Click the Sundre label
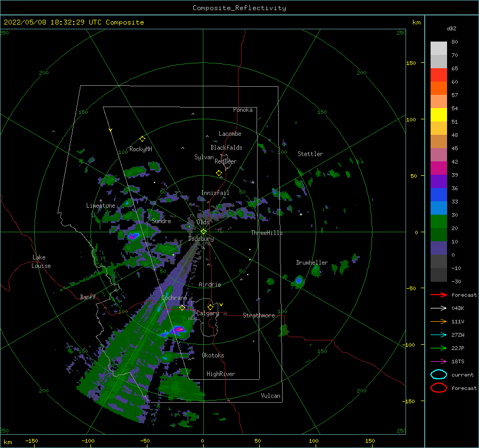Viewport: 479px width, 448px height. tap(161, 221)
